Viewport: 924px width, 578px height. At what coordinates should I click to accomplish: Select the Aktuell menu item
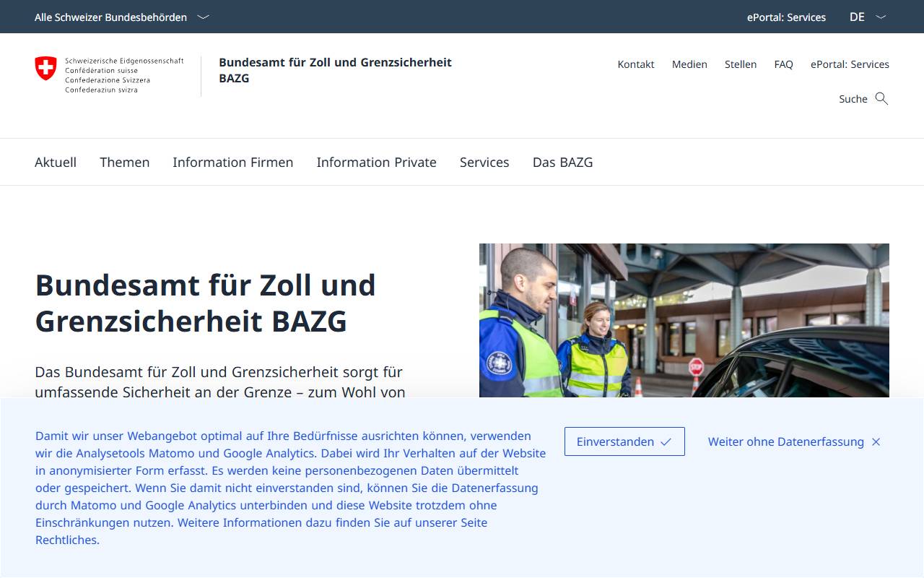pyautogui.click(x=56, y=163)
